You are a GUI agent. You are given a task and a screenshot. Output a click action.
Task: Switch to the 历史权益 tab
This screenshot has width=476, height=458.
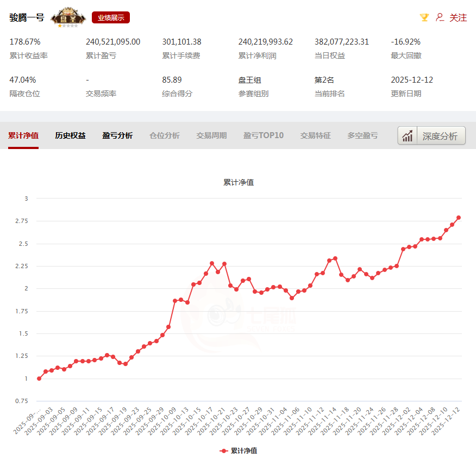(x=70, y=135)
